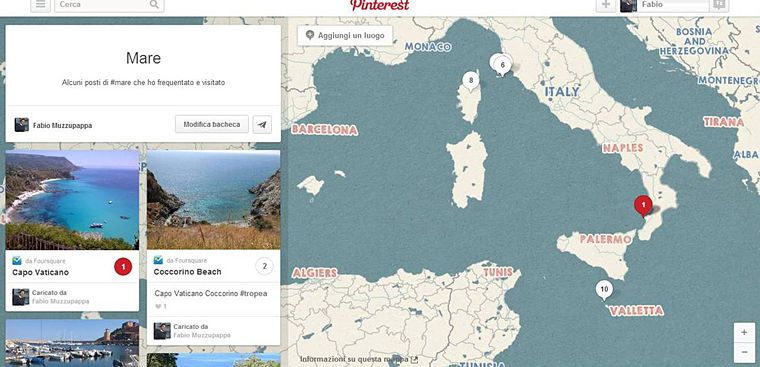Zoom in the map with plus
This screenshot has width=760, height=367.
coord(744,333)
